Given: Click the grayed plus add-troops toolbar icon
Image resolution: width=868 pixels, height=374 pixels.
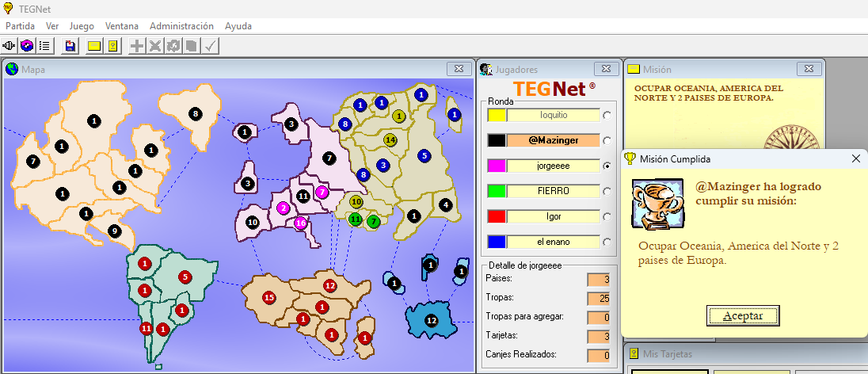Looking at the screenshot, I should (137, 45).
